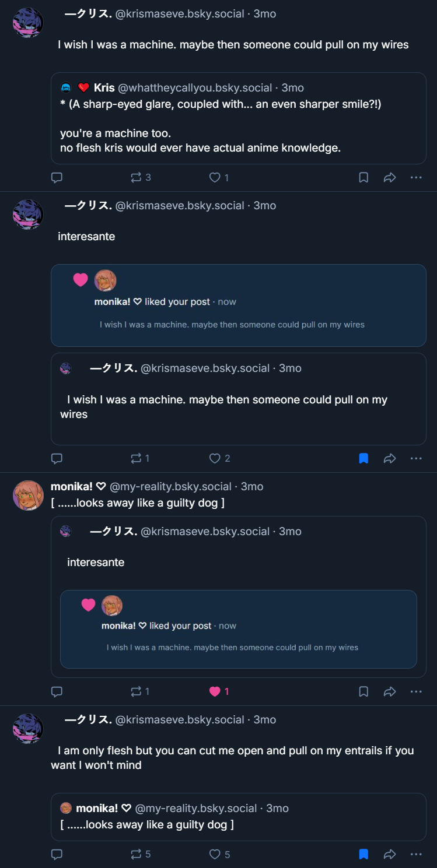Unlike monika's guilty dog post
Viewport: 437px width, 868px height.
tap(215, 691)
